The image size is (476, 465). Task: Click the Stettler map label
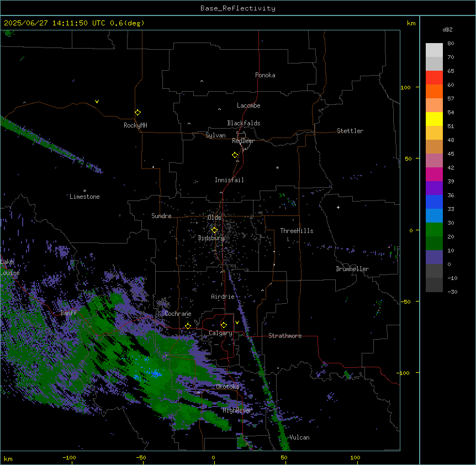pyautogui.click(x=350, y=131)
